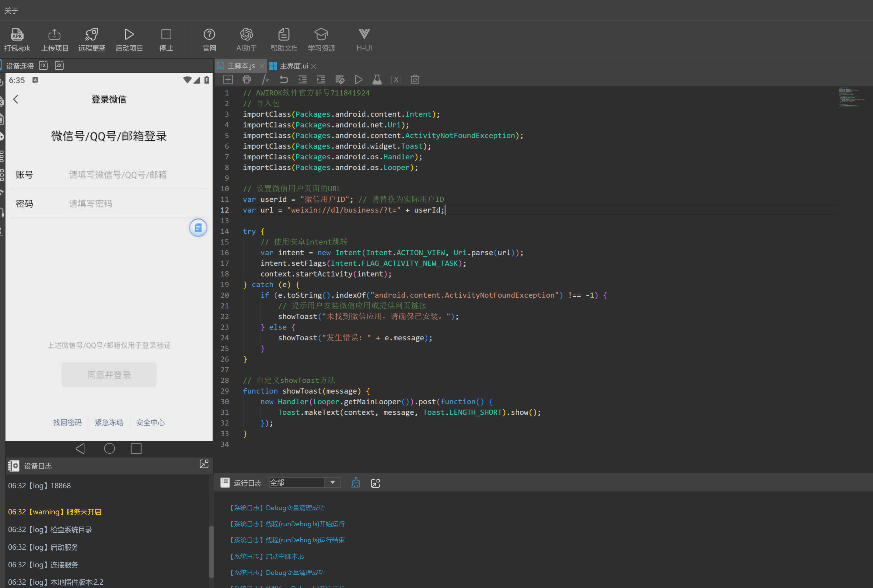Click the blue floating document button
Viewport: 873px width, 588px height.
click(x=198, y=228)
